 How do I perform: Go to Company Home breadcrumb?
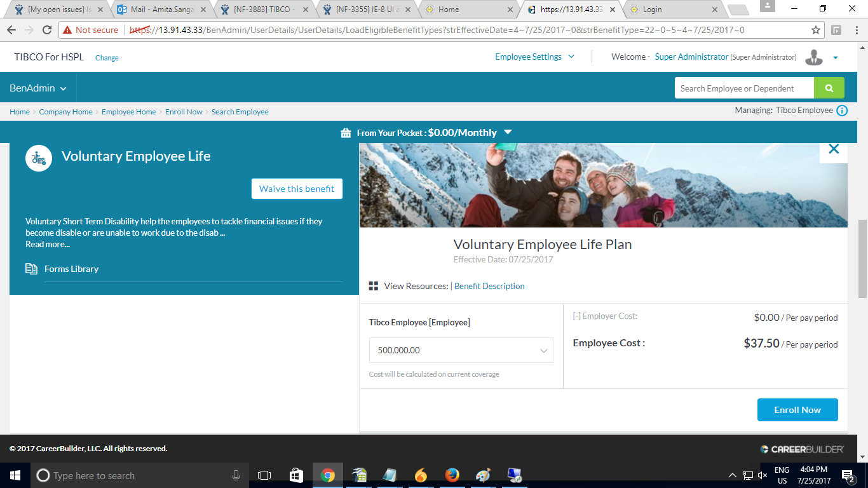65,112
